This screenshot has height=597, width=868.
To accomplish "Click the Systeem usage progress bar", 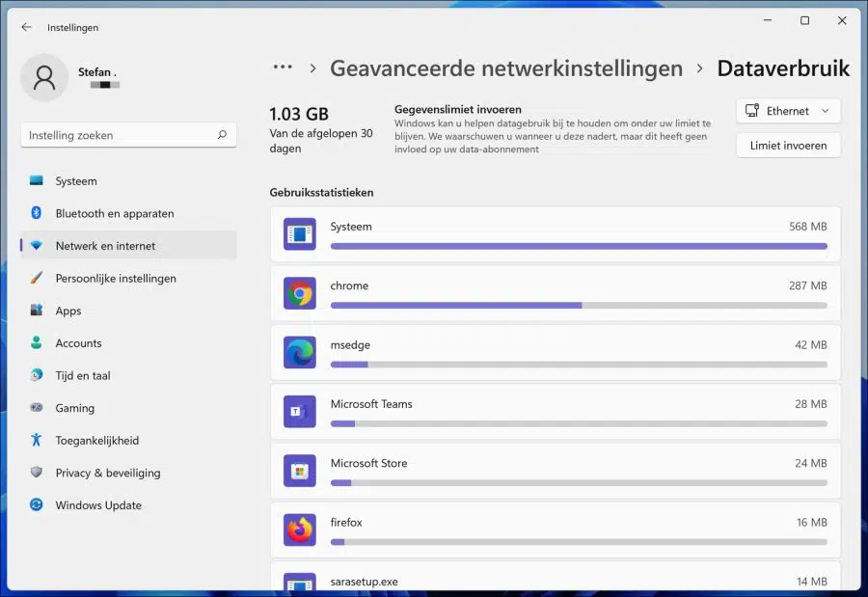I will pos(579,247).
